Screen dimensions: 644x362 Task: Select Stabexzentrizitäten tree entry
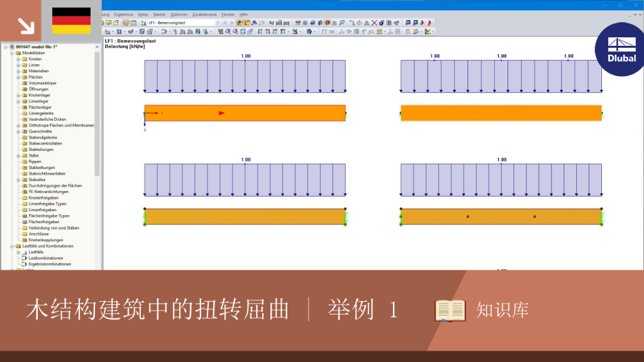click(45, 144)
